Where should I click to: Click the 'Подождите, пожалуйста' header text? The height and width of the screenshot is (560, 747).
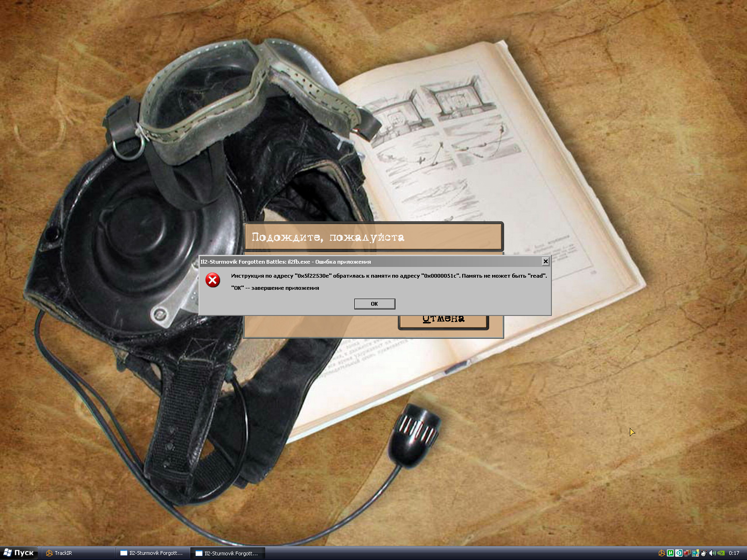click(x=328, y=237)
